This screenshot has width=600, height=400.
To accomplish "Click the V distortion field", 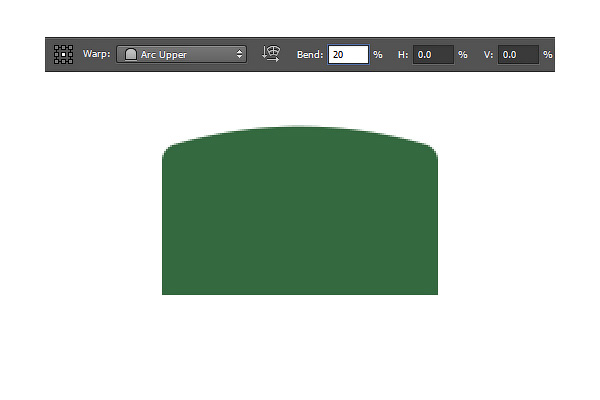I will pos(518,55).
